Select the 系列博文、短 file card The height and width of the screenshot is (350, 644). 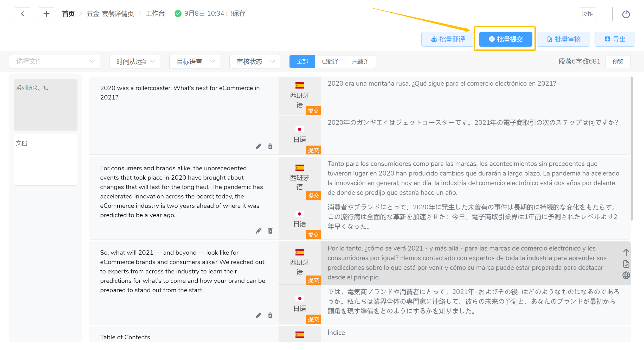click(x=46, y=104)
